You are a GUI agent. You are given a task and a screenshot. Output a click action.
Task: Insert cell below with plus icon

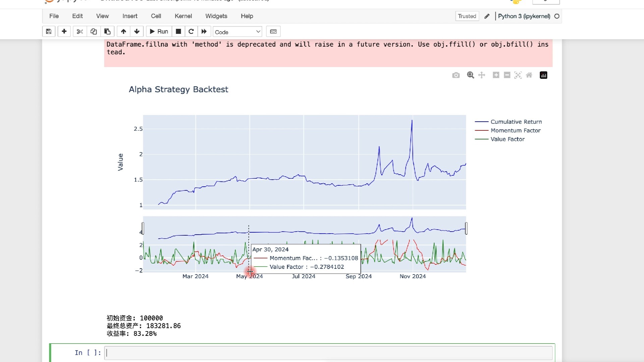pos(64,32)
